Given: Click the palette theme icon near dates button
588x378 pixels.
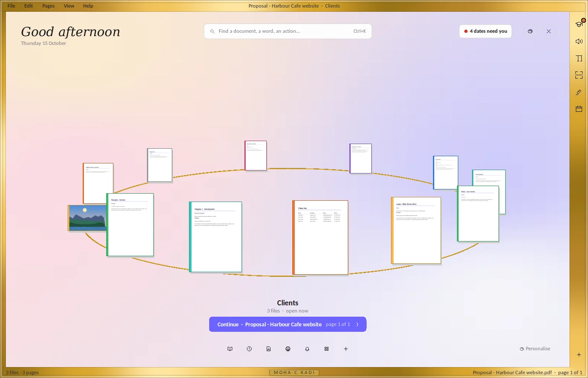Looking at the screenshot, I should click(x=530, y=31).
